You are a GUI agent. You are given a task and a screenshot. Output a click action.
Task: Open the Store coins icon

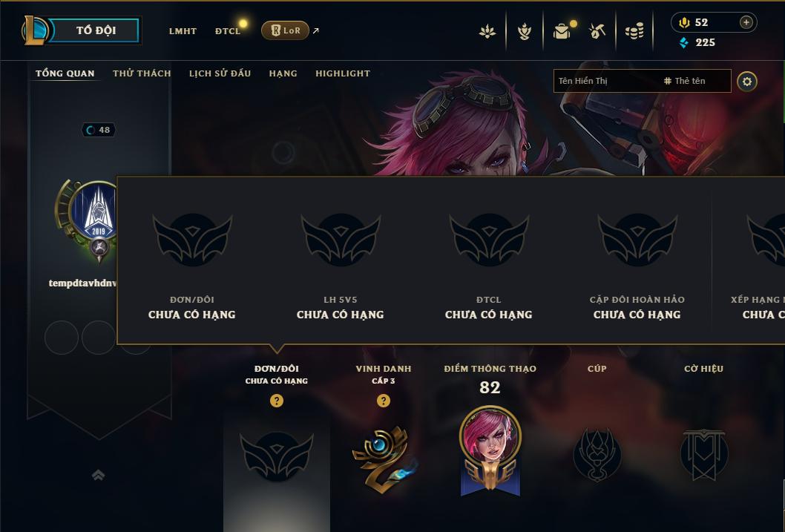pyautogui.click(x=634, y=32)
